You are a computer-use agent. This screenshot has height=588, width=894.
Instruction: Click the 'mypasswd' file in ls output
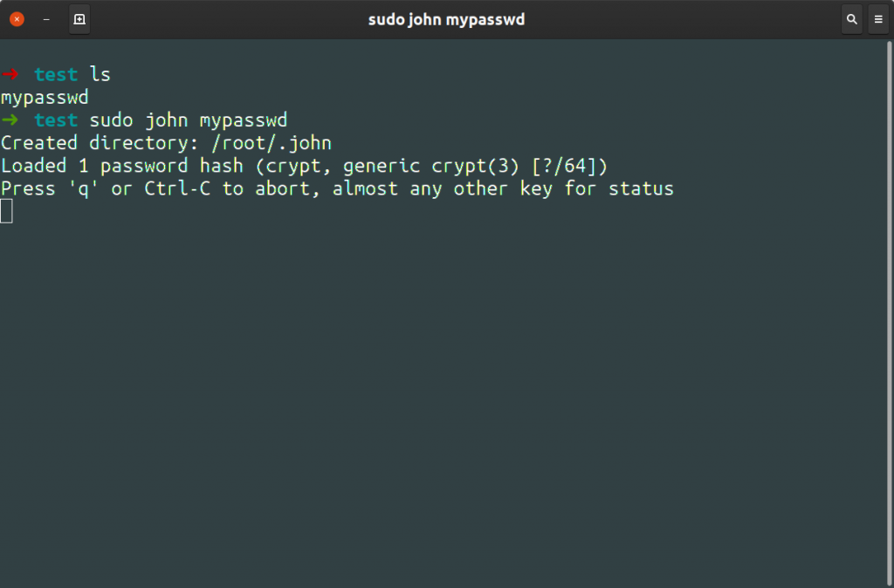pos(45,98)
